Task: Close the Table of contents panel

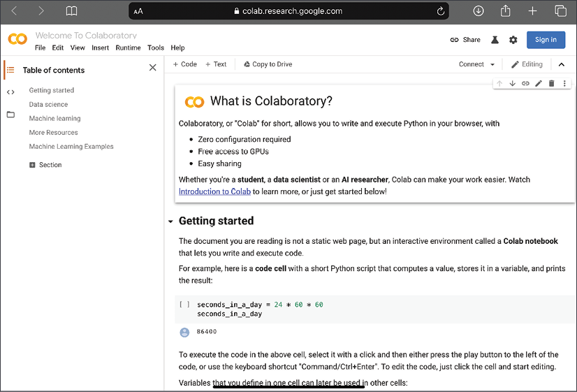Action: 153,68
